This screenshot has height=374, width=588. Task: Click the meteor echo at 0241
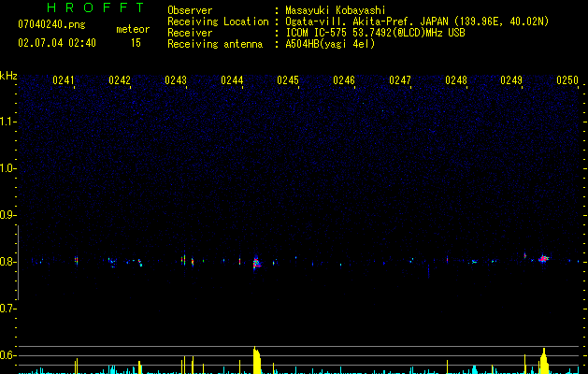76,260
